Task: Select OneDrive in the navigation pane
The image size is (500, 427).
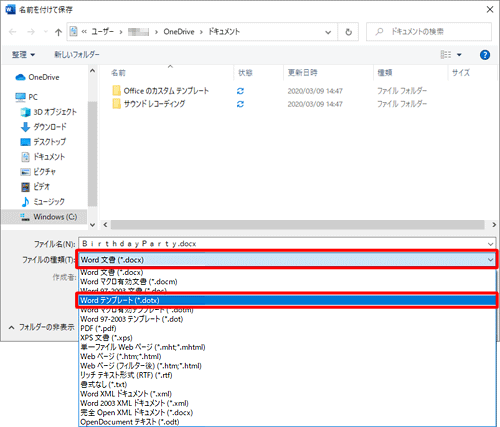Action: (37, 77)
